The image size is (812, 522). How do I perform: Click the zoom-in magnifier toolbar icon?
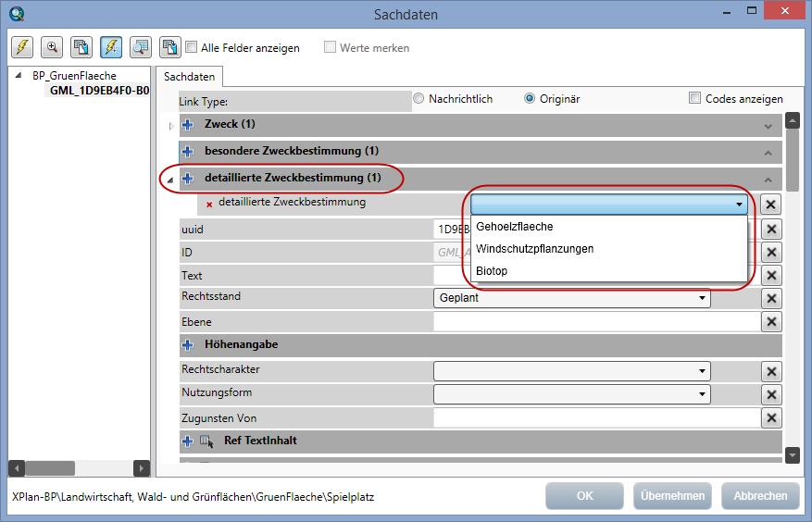pyautogui.click(x=52, y=47)
